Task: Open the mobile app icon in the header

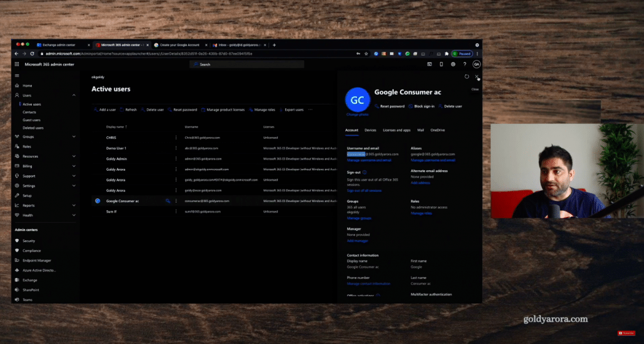Action: pos(441,64)
